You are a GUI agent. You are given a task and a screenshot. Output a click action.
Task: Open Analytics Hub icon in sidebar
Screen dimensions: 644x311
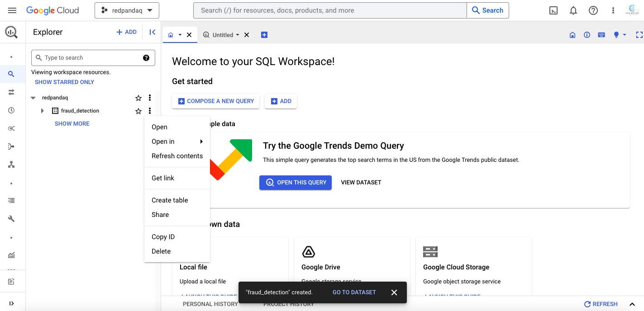(x=11, y=128)
